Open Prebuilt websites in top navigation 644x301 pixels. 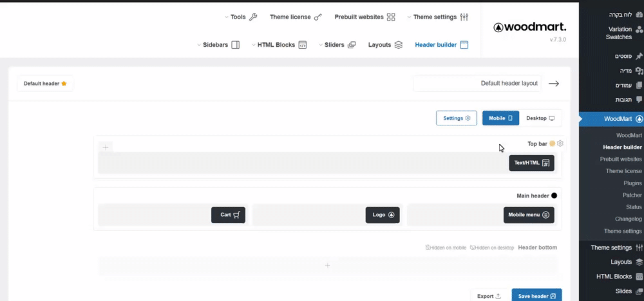coord(365,17)
